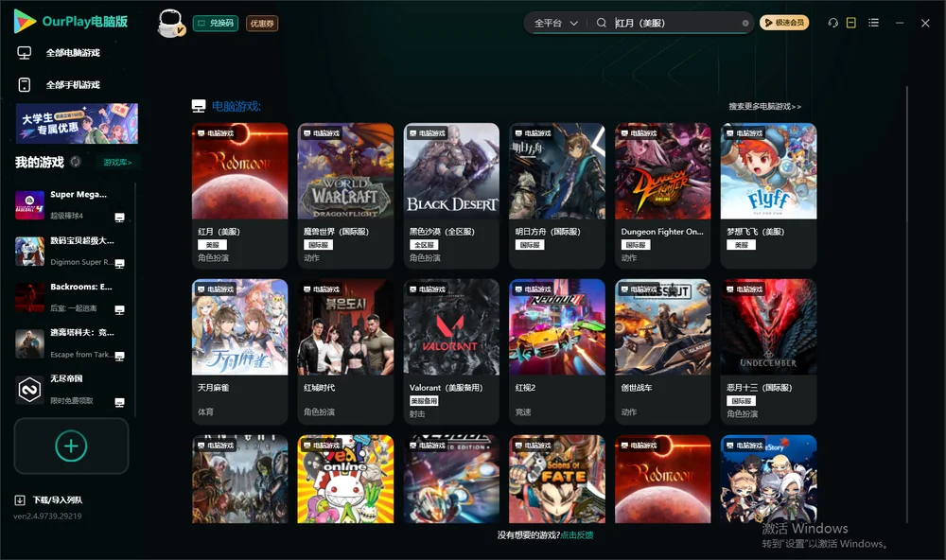Click the 优惠券 coupon button

tap(262, 24)
